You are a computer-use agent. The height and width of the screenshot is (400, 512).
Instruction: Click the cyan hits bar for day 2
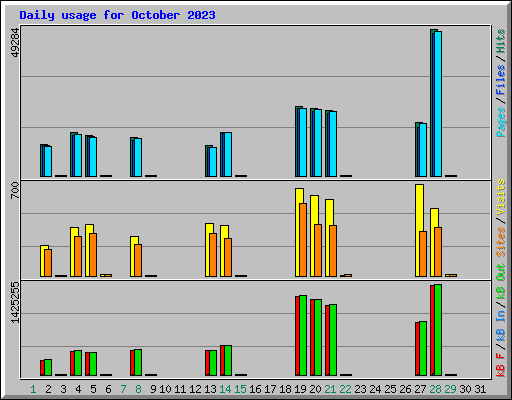pyautogui.click(x=48, y=161)
